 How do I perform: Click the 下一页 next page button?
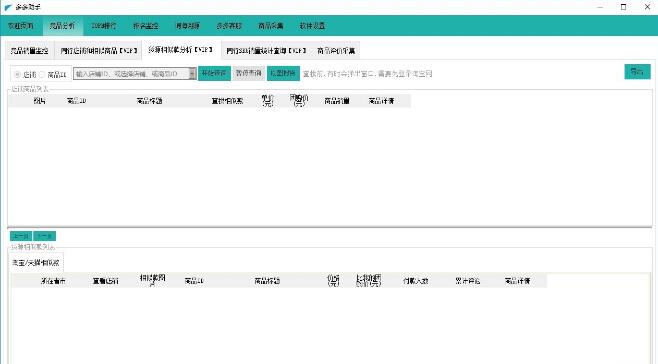44,236
